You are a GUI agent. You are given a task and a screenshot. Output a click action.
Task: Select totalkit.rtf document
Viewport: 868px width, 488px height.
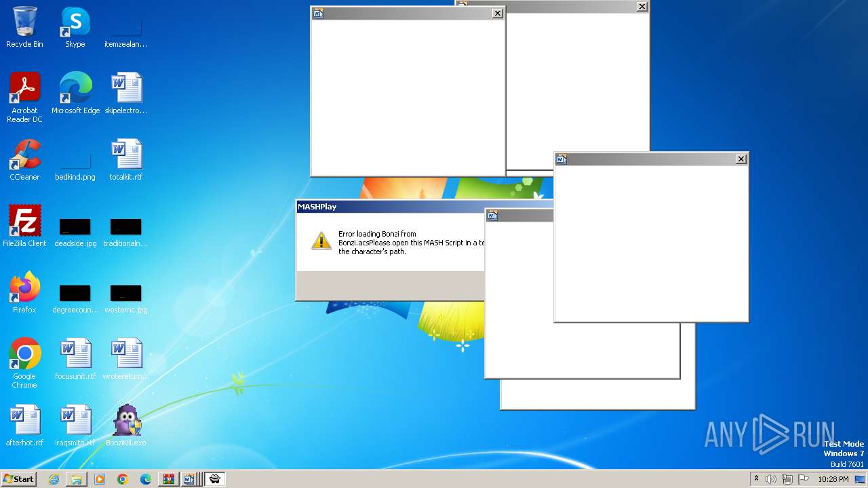(x=125, y=160)
